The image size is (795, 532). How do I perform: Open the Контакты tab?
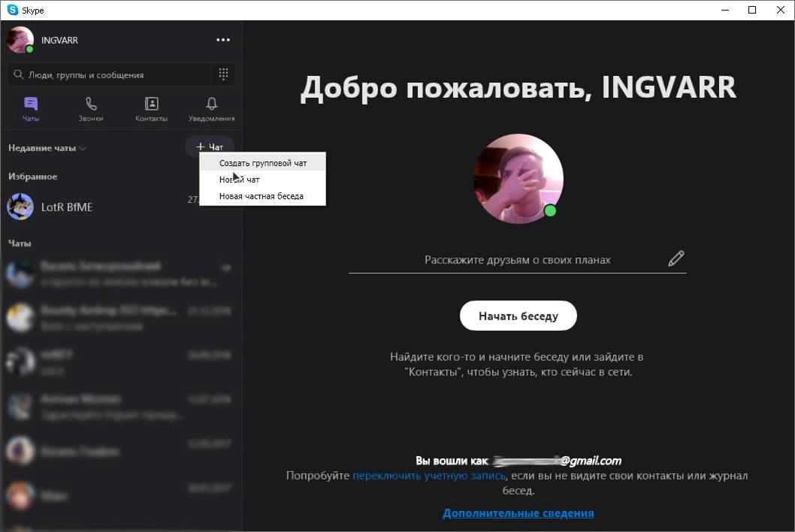click(151, 109)
